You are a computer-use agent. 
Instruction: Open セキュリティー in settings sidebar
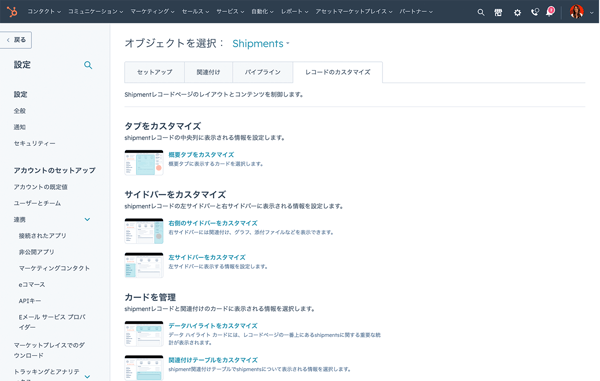[34, 143]
